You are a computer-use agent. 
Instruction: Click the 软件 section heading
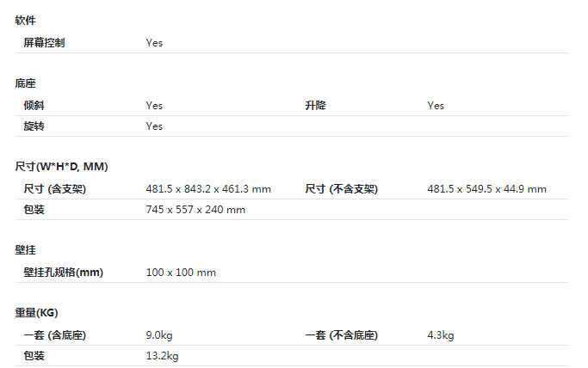[x=26, y=20]
